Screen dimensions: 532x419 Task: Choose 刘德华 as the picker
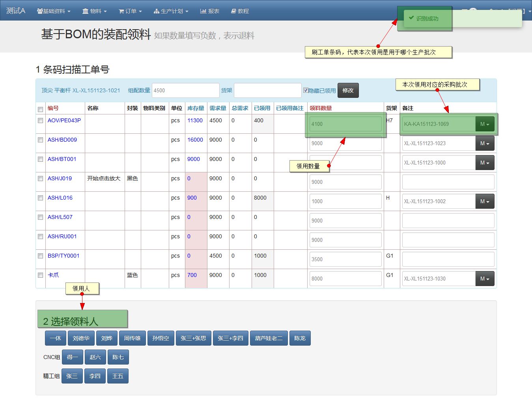point(81,338)
